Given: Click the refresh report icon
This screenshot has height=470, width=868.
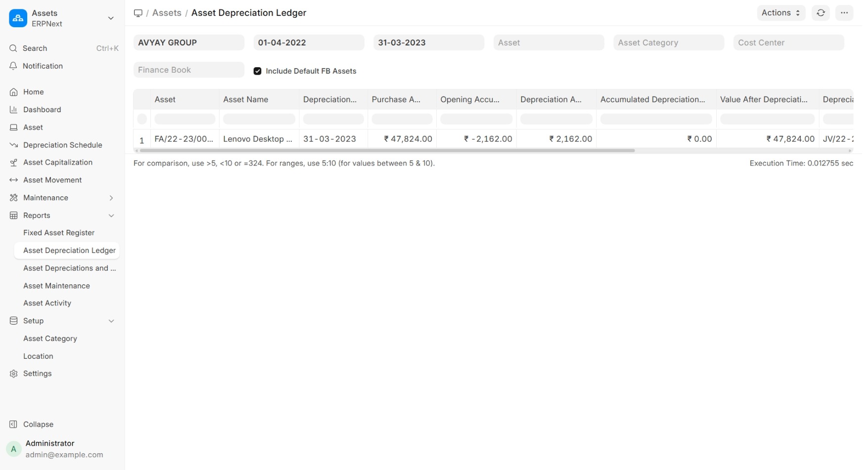Looking at the screenshot, I should click(821, 13).
